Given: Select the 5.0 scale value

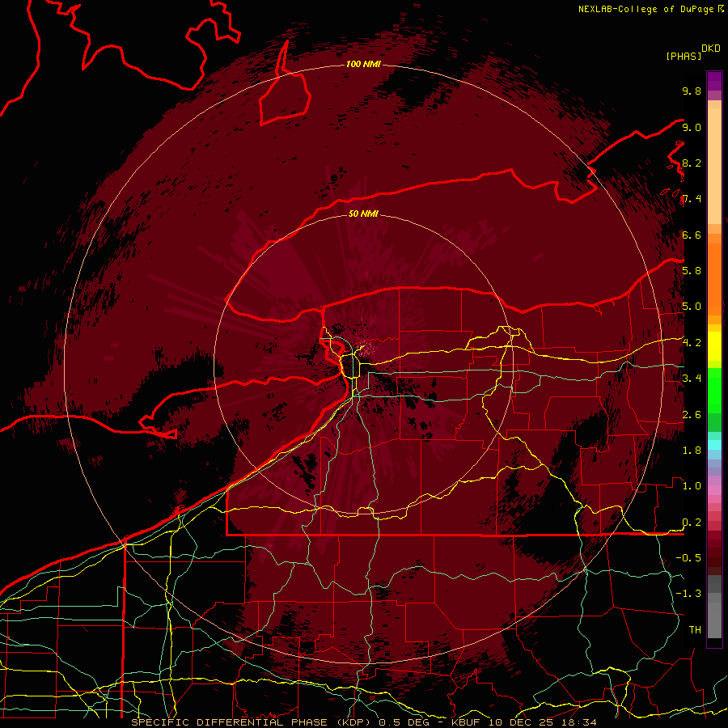Looking at the screenshot, I should pos(692,307).
